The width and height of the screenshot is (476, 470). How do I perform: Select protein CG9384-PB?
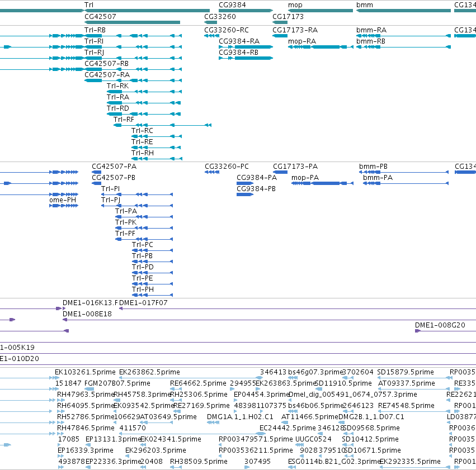(x=256, y=189)
